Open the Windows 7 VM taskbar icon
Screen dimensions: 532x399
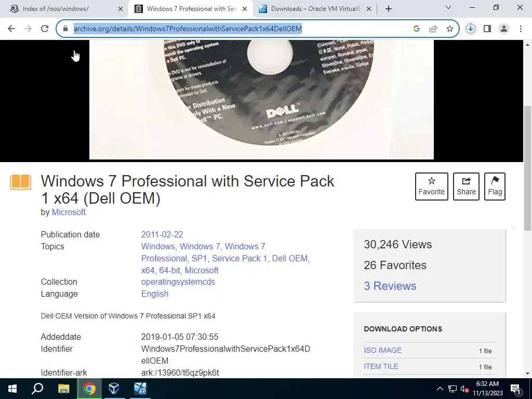[x=140, y=389]
